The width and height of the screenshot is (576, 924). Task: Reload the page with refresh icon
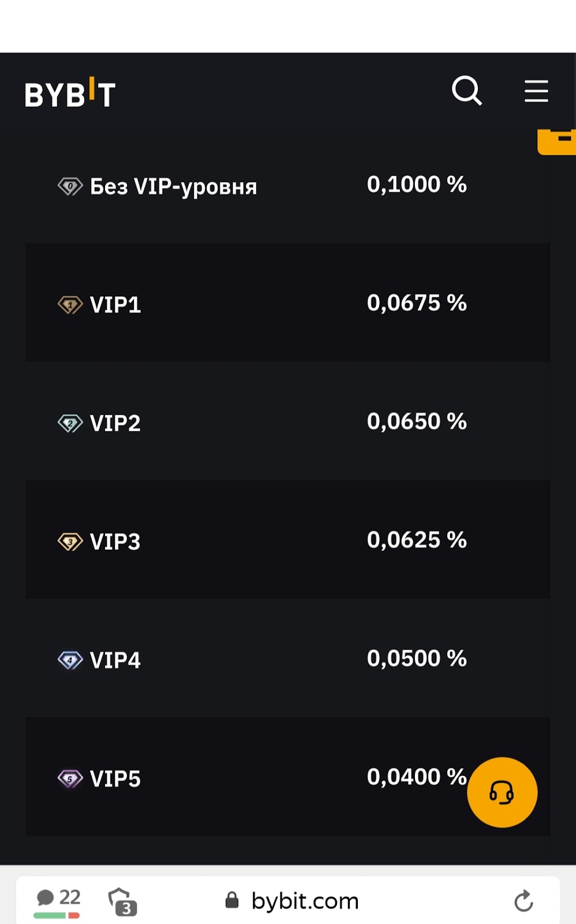click(523, 900)
